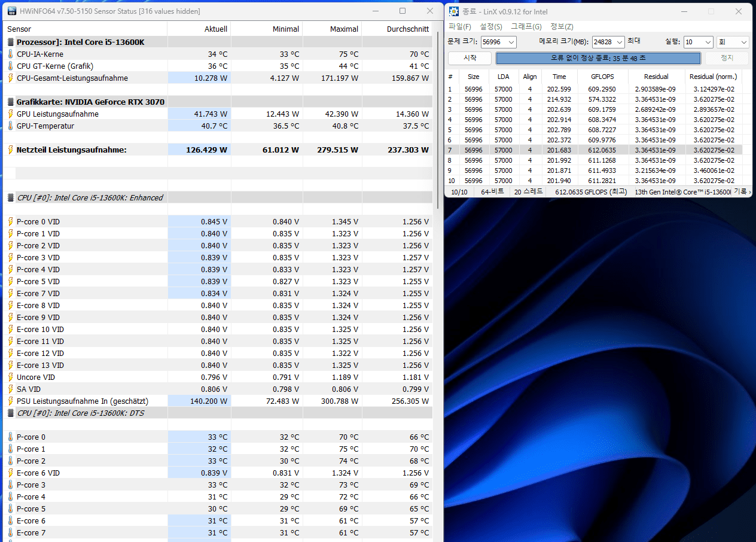
Task: Click chip icon of CPU [#0] DTS section
Action: click(10, 413)
